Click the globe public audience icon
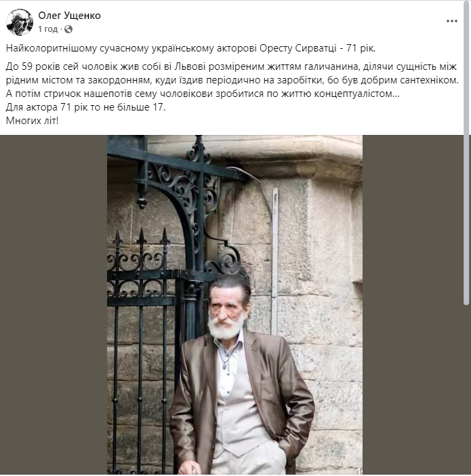This screenshot has height=476, width=471. [68, 29]
